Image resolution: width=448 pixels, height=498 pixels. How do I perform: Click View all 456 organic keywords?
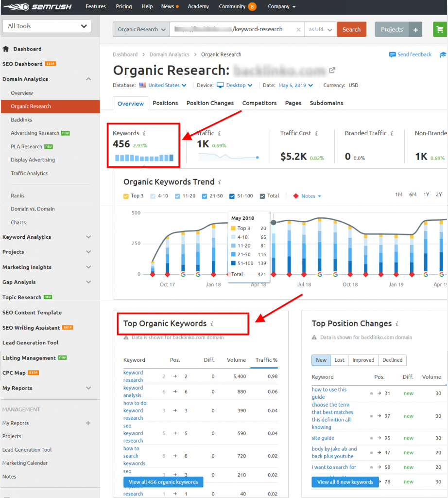[x=163, y=482]
